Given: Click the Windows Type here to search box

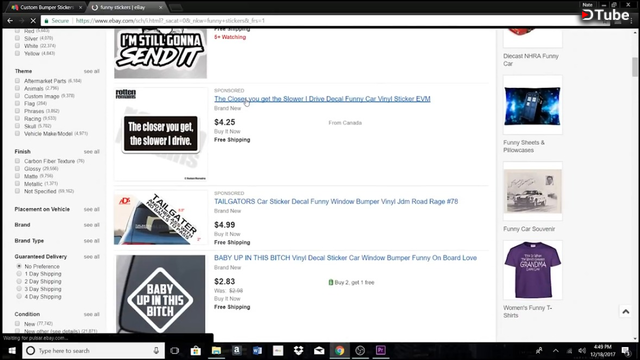Looking at the screenshot, I should pos(93,351).
